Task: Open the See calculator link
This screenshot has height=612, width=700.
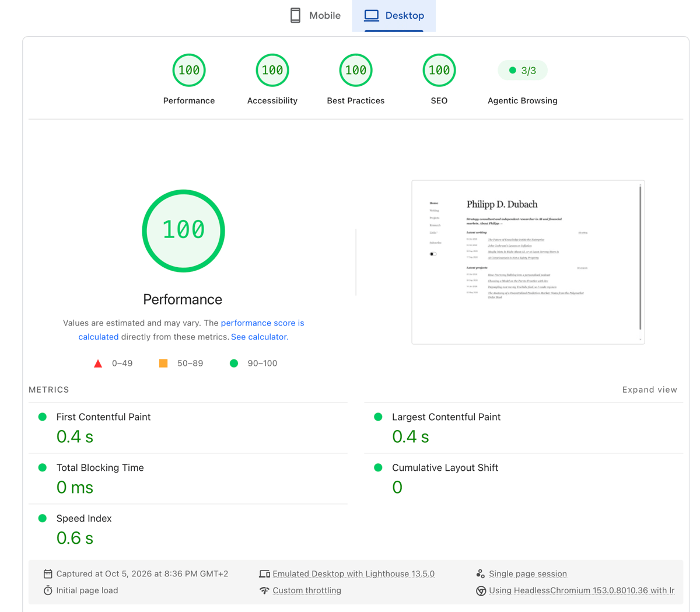Action: (259, 337)
